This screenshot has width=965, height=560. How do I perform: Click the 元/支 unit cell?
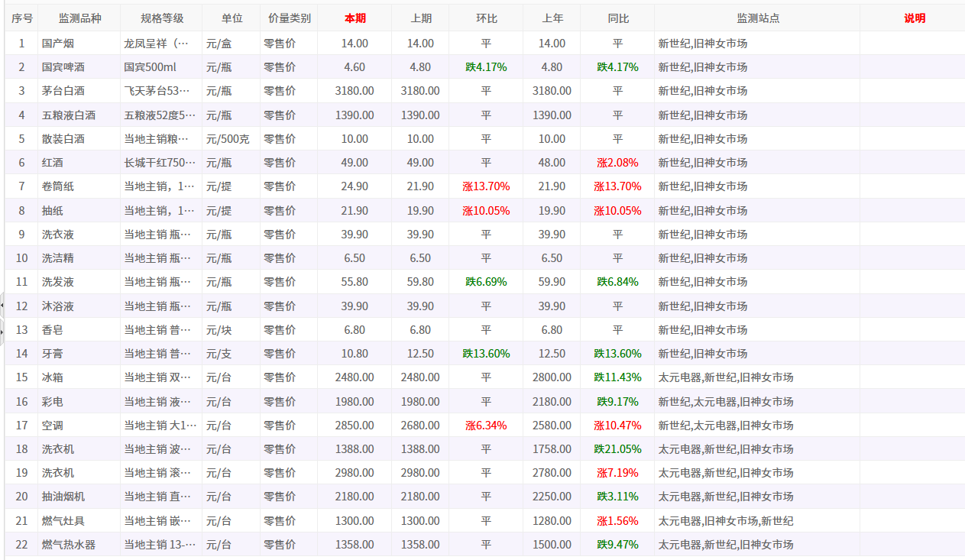coord(232,354)
